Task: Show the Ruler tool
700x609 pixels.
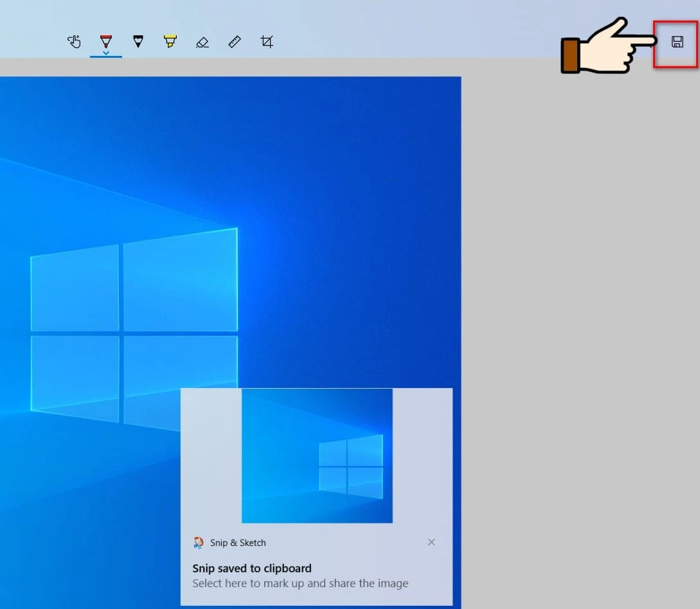Action: tap(235, 42)
